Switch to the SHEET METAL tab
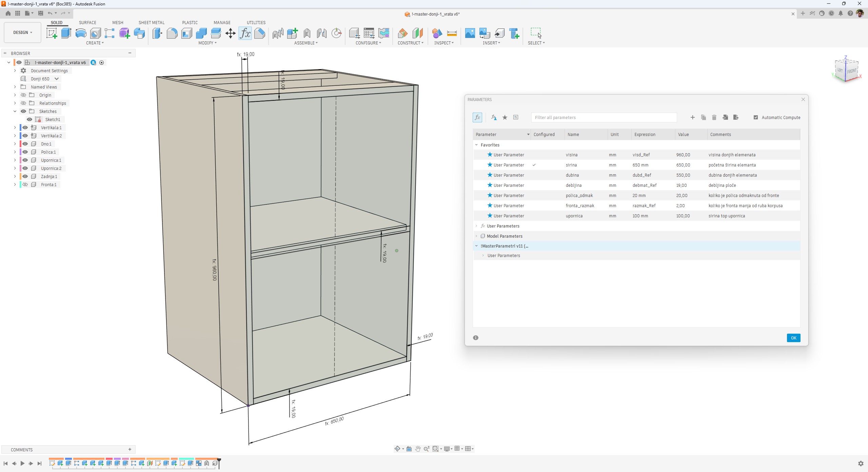 (x=151, y=22)
